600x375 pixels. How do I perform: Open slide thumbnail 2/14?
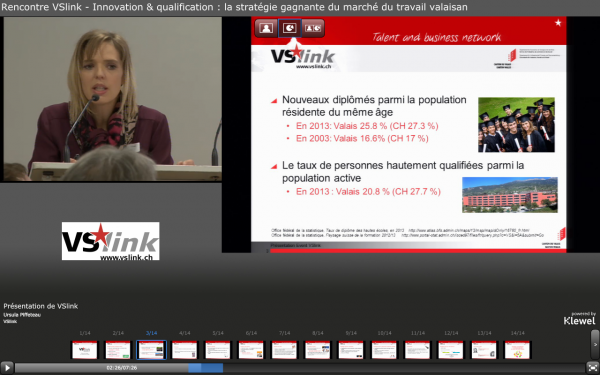point(118,350)
